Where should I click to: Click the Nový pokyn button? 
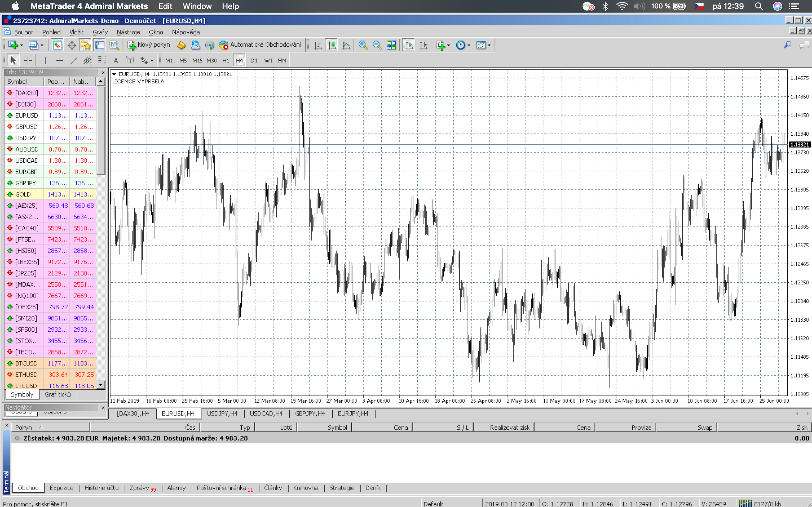(x=149, y=44)
